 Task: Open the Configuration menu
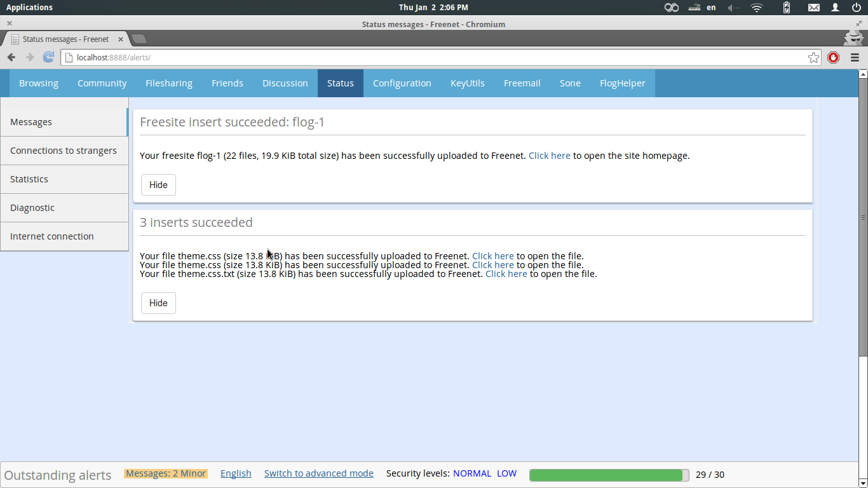(x=402, y=83)
